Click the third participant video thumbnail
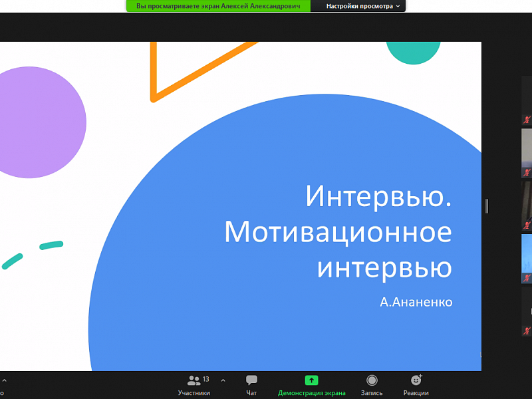The height and width of the screenshot is (399, 532). [x=525, y=203]
